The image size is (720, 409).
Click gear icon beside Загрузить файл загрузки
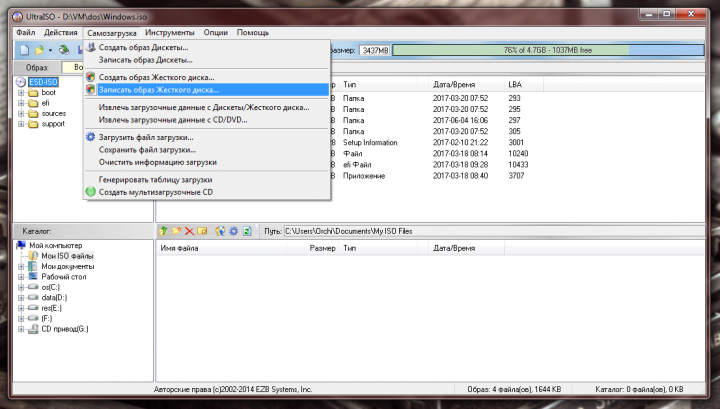point(91,137)
